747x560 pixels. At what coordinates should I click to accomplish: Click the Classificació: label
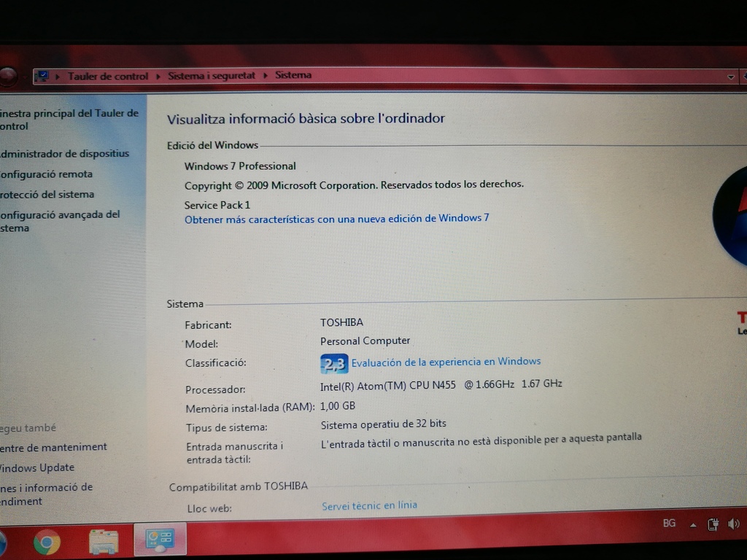[x=216, y=363]
